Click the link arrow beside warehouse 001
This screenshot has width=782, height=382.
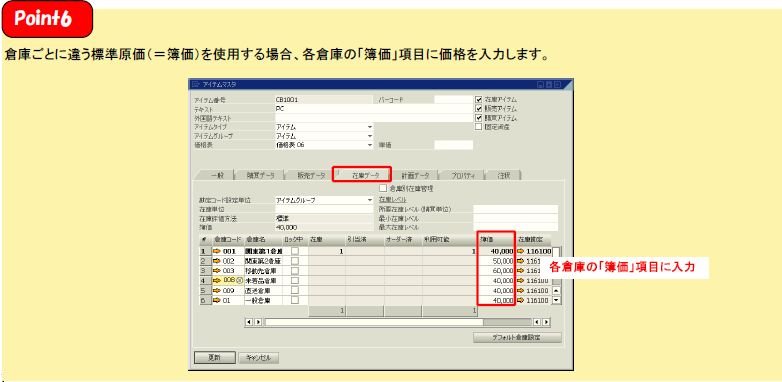coord(216,251)
